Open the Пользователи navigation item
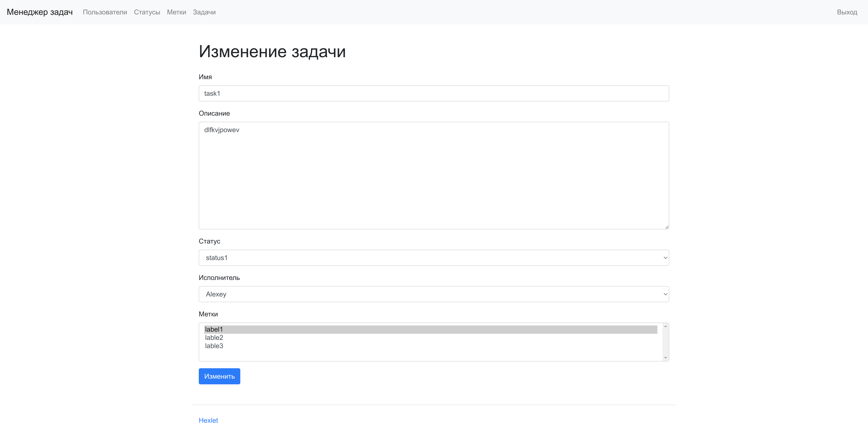Image resolution: width=868 pixels, height=443 pixels. [x=105, y=12]
